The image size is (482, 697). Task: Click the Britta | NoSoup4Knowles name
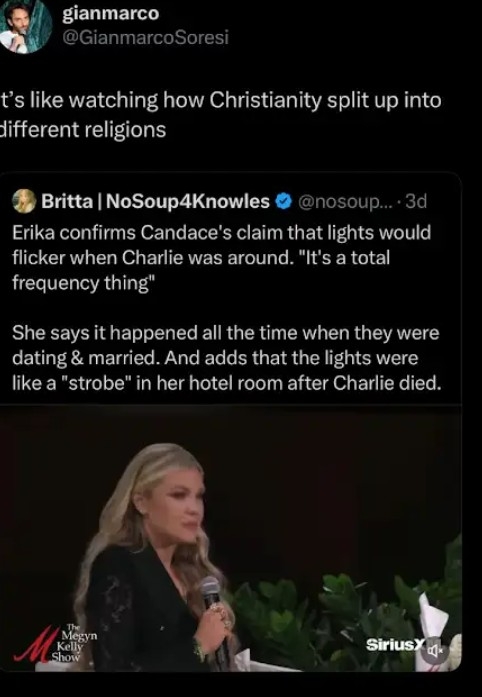156,201
